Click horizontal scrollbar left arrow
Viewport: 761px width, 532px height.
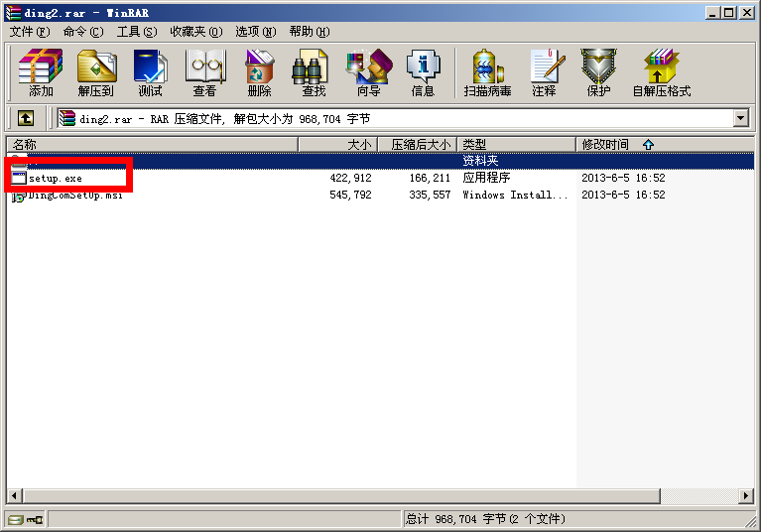pyautogui.click(x=15, y=495)
